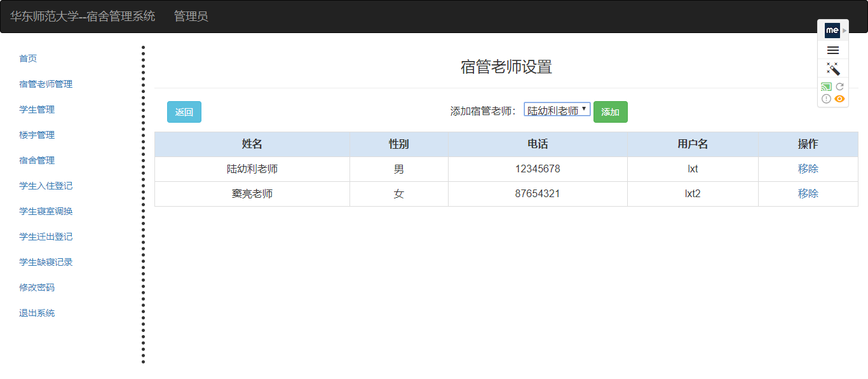Click 移除 for 窦亮老师 row

[808, 194]
